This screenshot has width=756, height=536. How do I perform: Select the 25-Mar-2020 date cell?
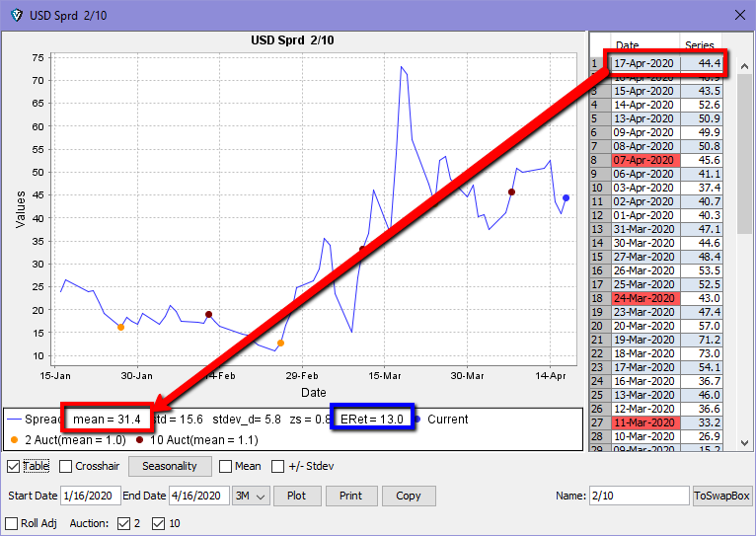645,284
